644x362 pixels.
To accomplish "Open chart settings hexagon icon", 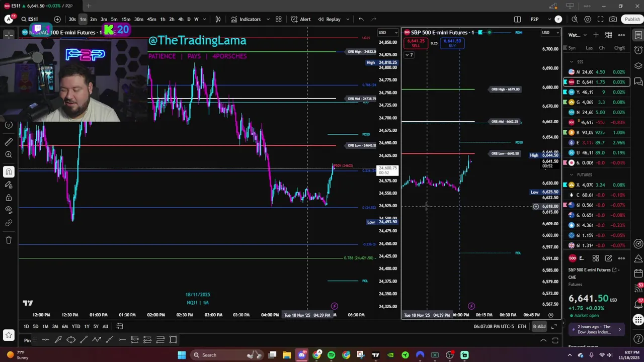I will (588, 19).
